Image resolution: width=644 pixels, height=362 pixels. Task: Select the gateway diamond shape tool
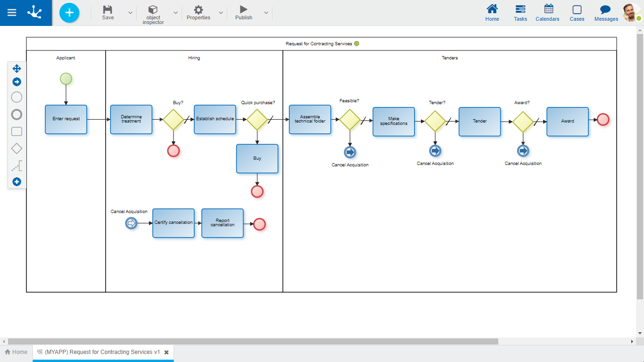[x=17, y=148]
